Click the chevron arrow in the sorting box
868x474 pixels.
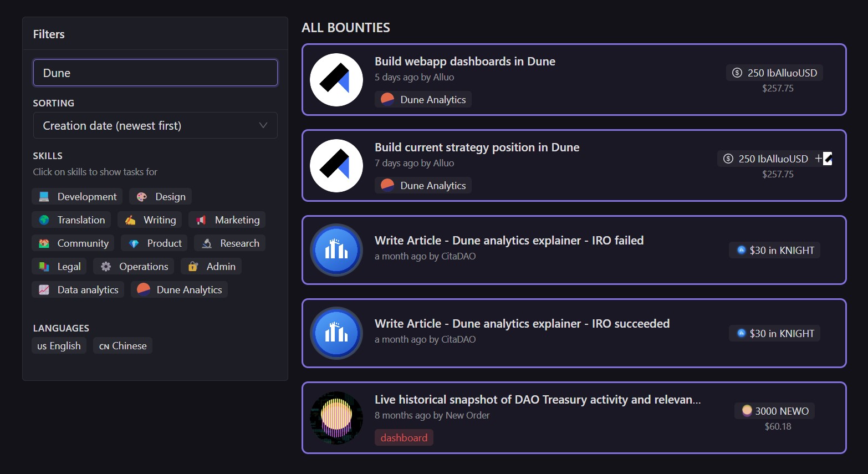click(263, 126)
